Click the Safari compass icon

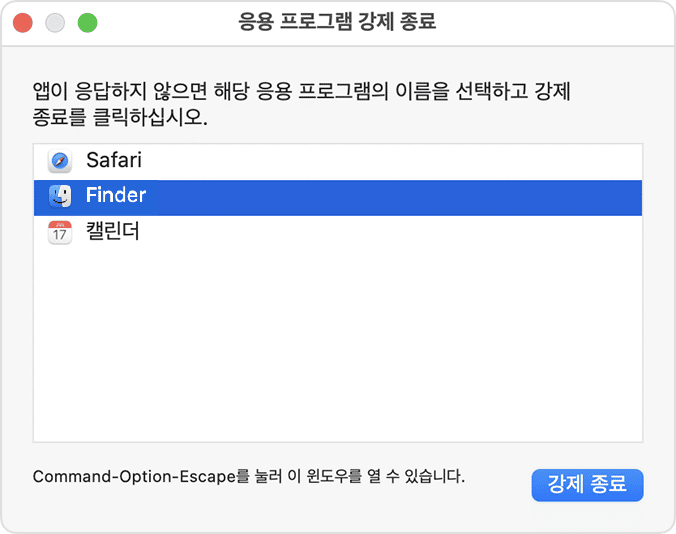click(x=60, y=160)
